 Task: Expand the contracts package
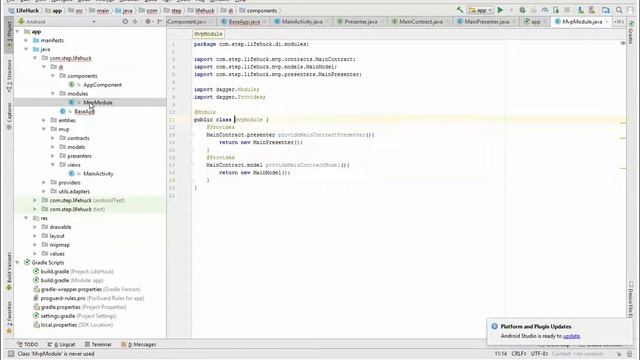pos(53,138)
